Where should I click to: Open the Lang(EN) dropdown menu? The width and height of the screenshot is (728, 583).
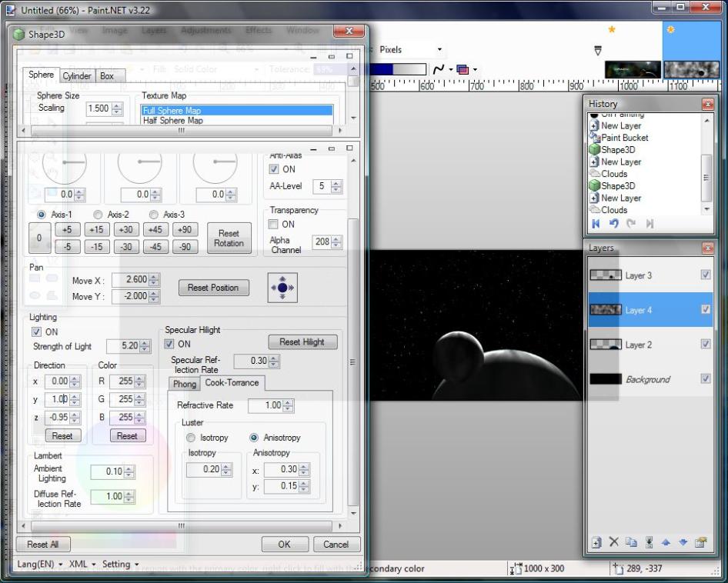(x=39, y=564)
